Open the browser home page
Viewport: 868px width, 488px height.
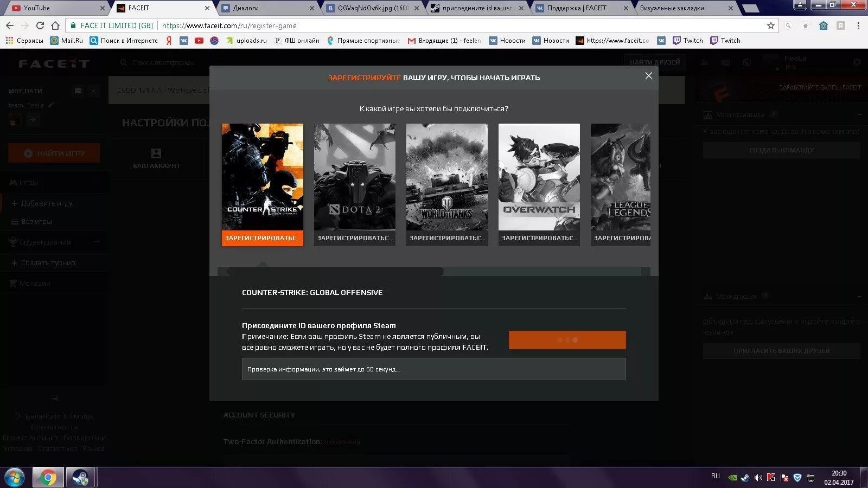click(55, 25)
